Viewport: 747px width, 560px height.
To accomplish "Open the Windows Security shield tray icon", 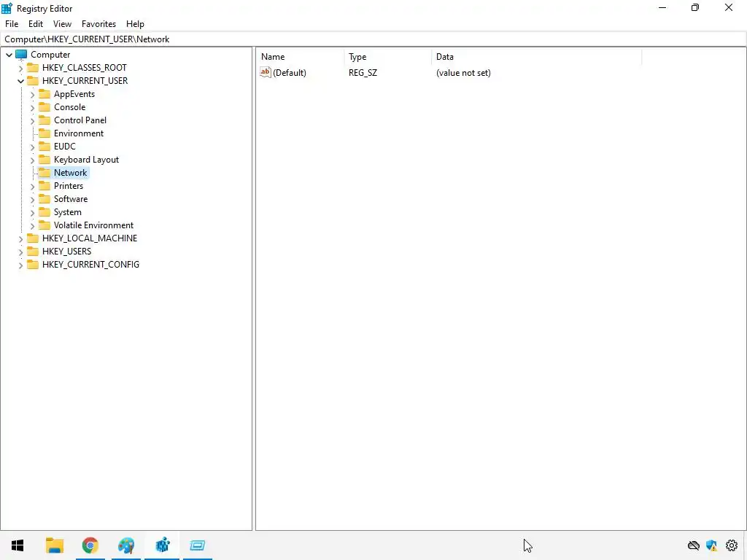I will click(x=712, y=545).
